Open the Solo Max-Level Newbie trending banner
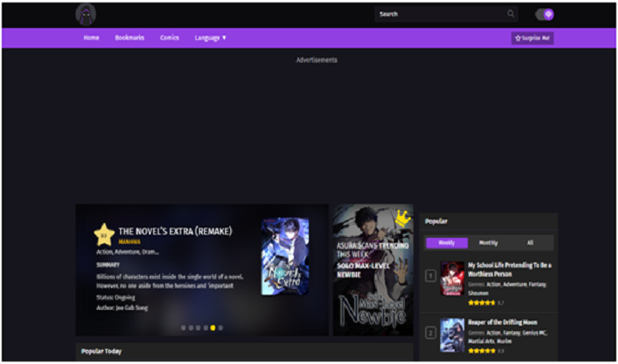Viewport: 618px width, 364px height. 372,270
